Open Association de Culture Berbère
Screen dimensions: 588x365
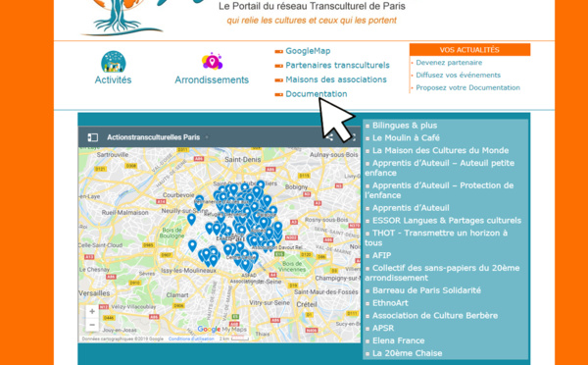pyautogui.click(x=435, y=315)
